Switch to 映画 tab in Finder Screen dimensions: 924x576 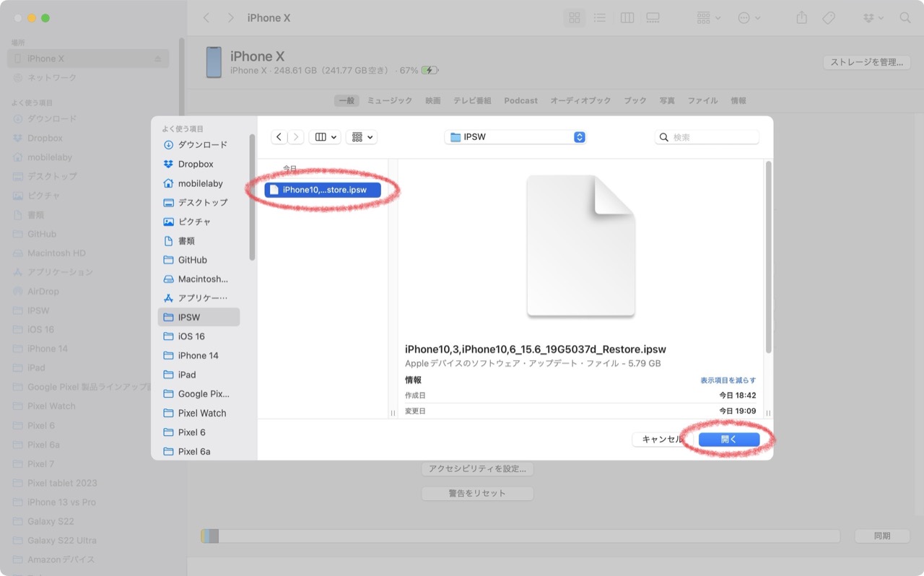tap(432, 101)
